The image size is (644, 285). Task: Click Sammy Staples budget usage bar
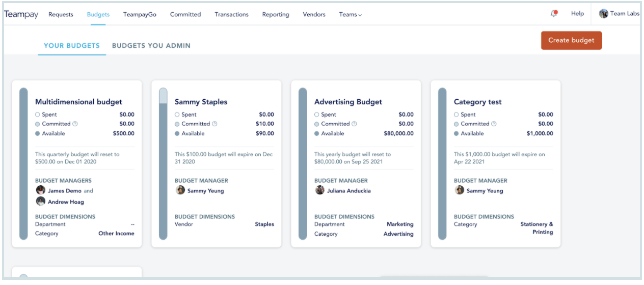tap(163, 163)
